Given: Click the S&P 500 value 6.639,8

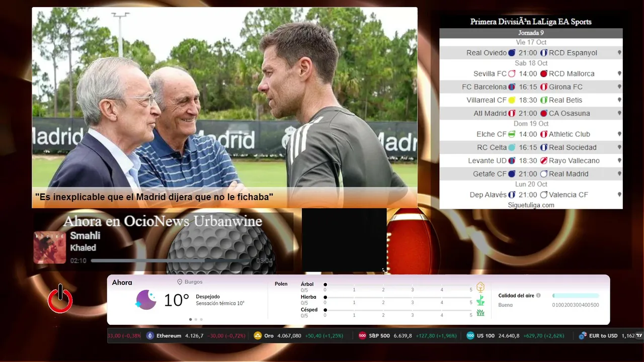Looking at the screenshot, I should (x=403, y=336).
